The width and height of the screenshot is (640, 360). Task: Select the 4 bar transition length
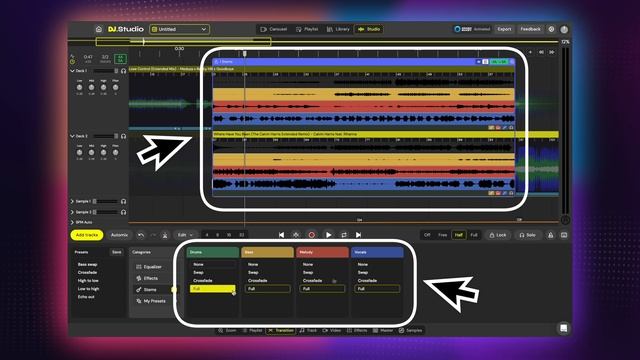tap(207, 235)
